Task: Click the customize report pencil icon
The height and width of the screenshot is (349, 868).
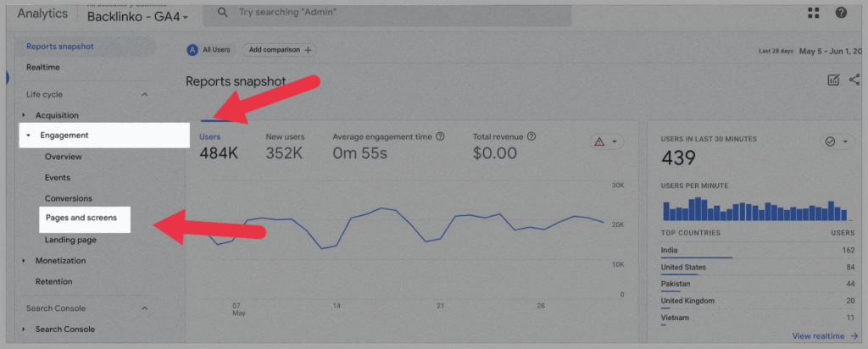Action: (x=833, y=80)
